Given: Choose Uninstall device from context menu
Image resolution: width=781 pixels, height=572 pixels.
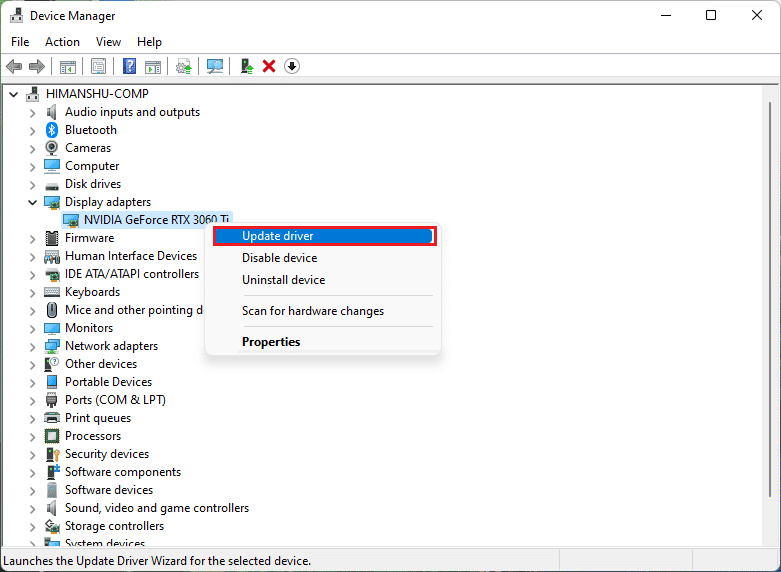Looking at the screenshot, I should pyautogui.click(x=324, y=280).
